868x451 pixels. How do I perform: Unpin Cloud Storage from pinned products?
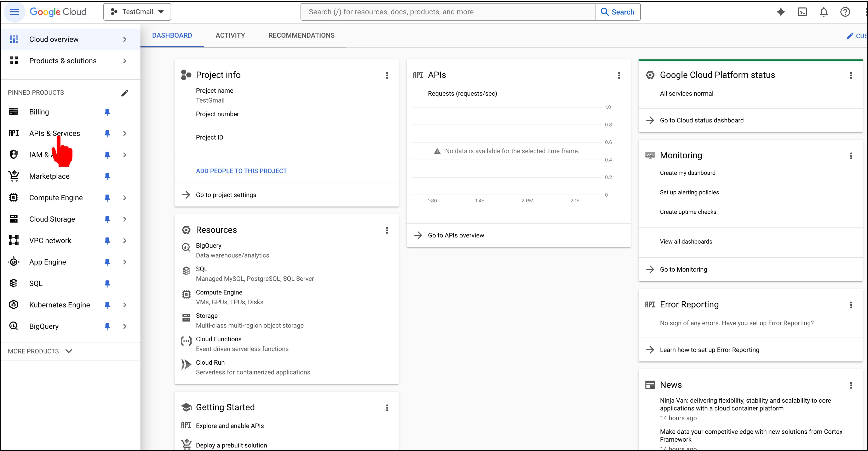[x=107, y=219]
